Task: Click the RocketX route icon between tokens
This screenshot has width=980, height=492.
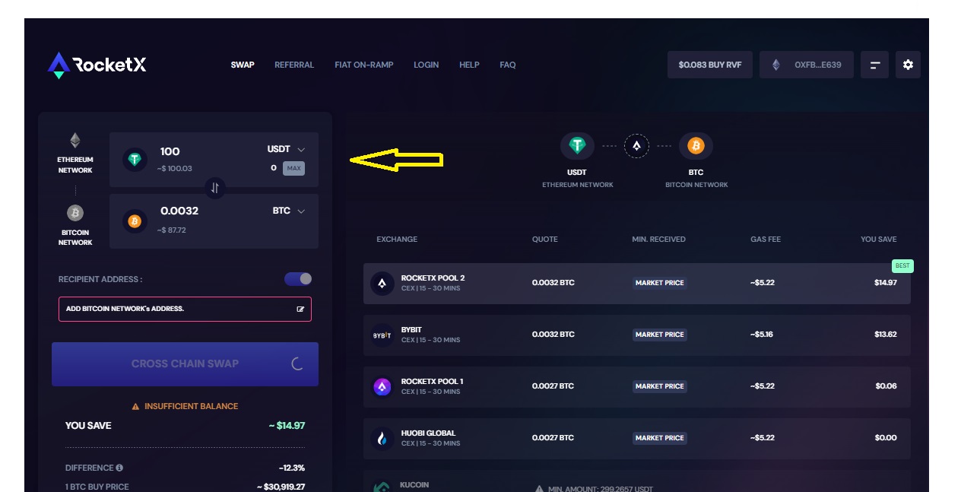Action: (636, 145)
